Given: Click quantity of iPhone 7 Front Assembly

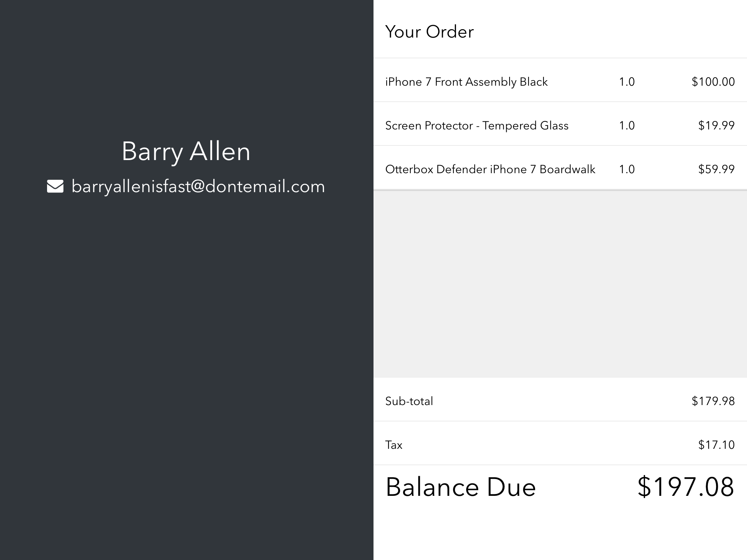Looking at the screenshot, I should point(627,82).
